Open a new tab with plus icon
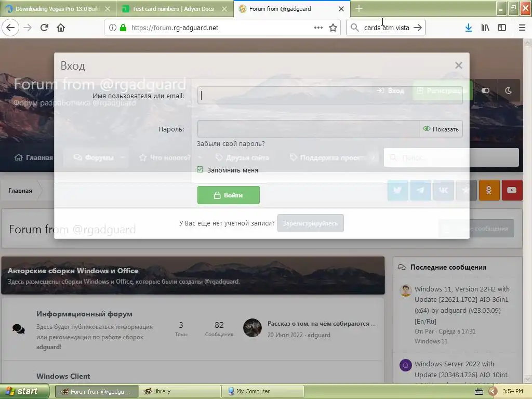Image resolution: width=532 pixels, height=399 pixels. tap(358, 8)
